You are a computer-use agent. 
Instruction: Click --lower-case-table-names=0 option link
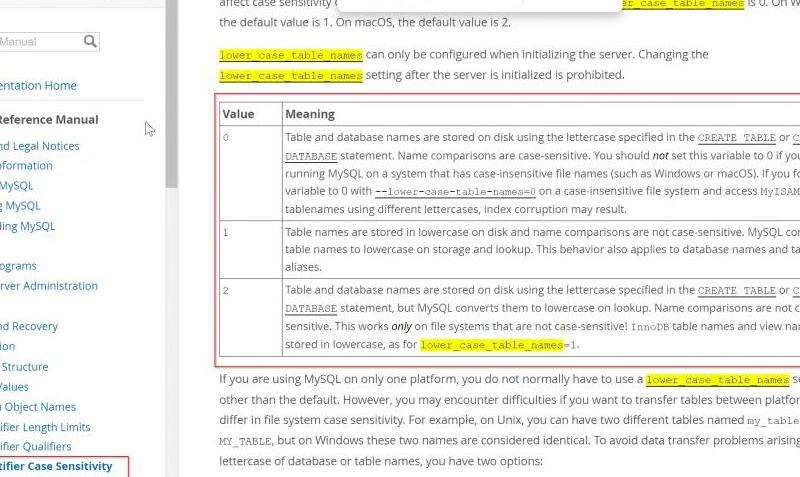455,192
